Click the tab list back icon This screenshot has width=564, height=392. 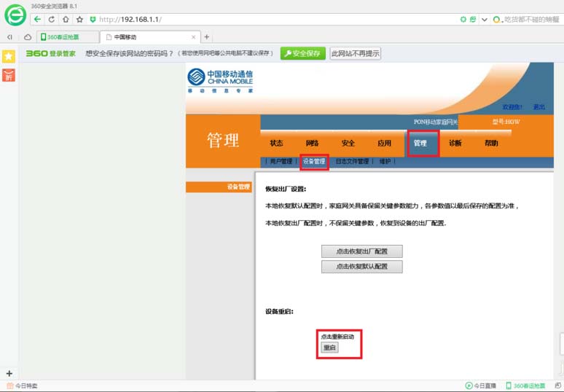pyautogui.click(x=9, y=37)
